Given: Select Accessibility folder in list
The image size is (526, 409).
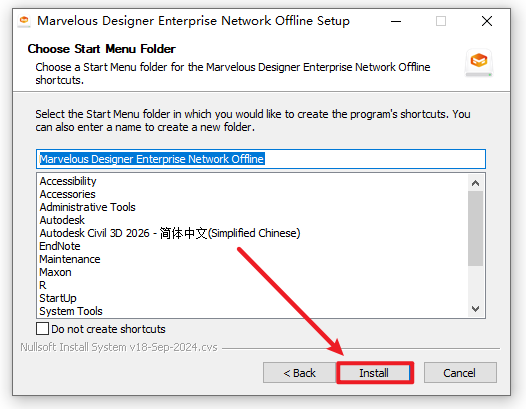Looking at the screenshot, I should [x=68, y=181].
